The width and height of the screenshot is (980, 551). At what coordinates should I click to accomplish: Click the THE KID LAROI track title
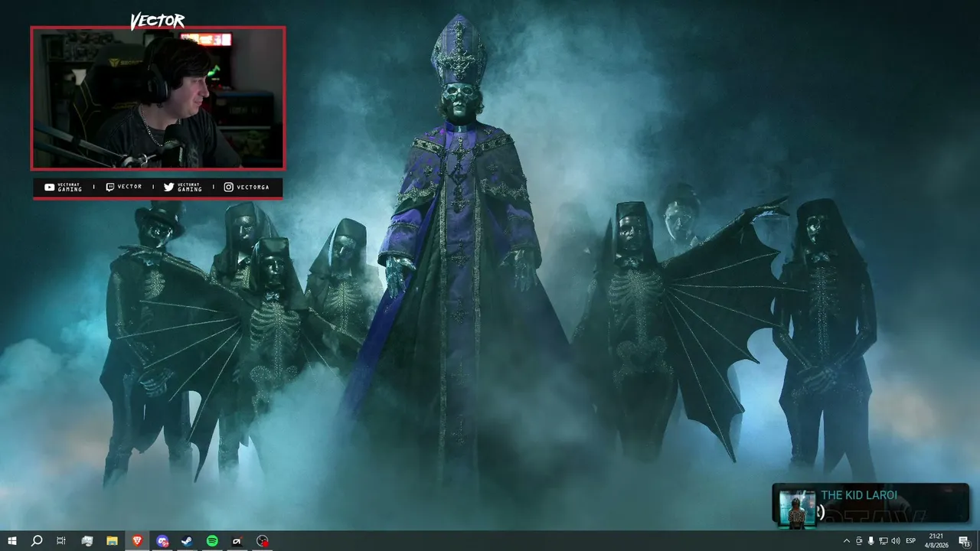tap(859, 495)
